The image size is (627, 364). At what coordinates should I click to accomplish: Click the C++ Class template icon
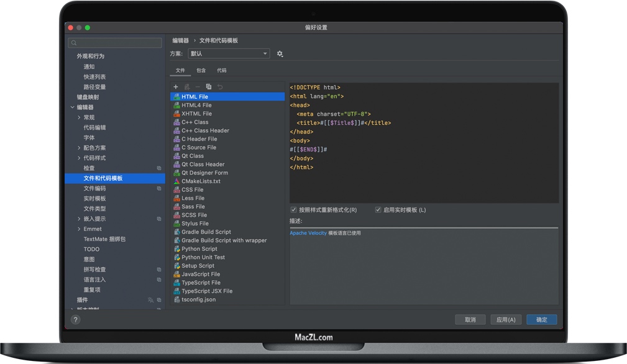click(x=176, y=122)
